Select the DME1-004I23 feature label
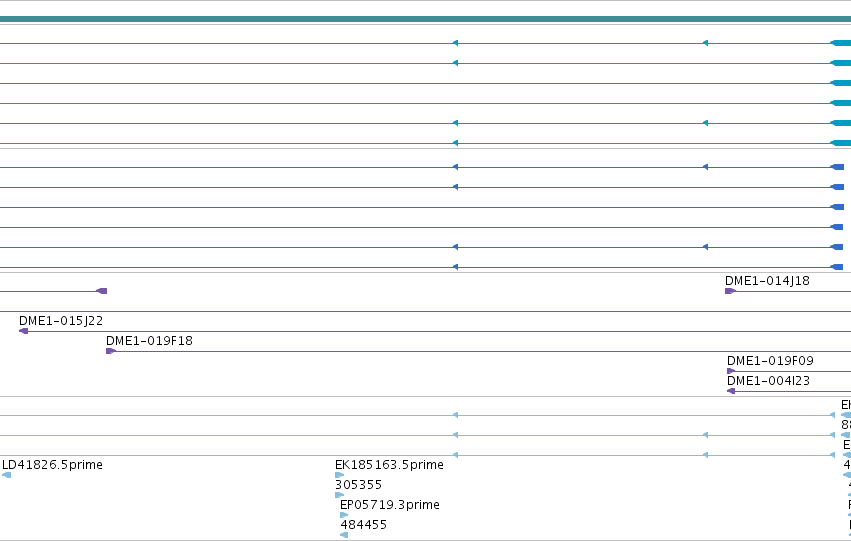The image size is (851, 541). pos(769,381)
